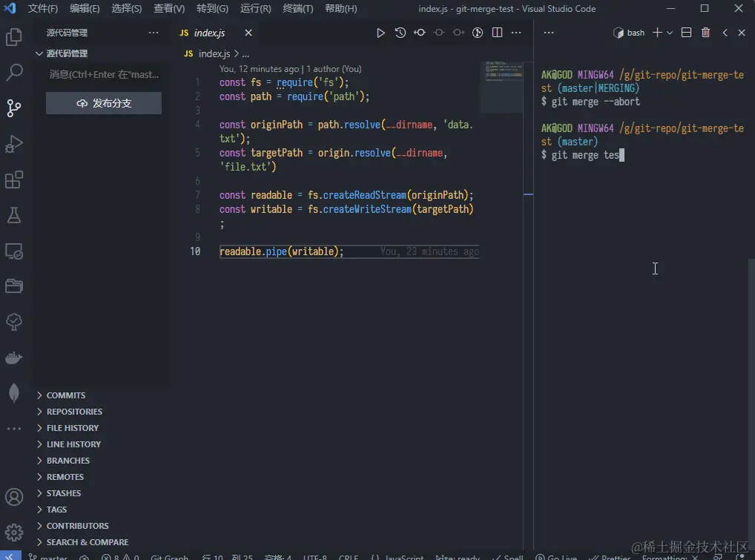
Task: Open the 帮助(H) menu
Action: 341,9
